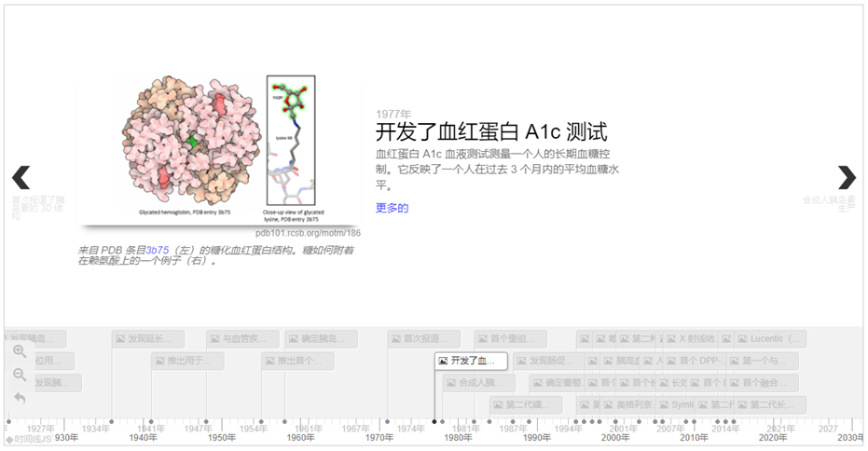
Task: Select the 合成人胰... timeline event
Action: 479,383
